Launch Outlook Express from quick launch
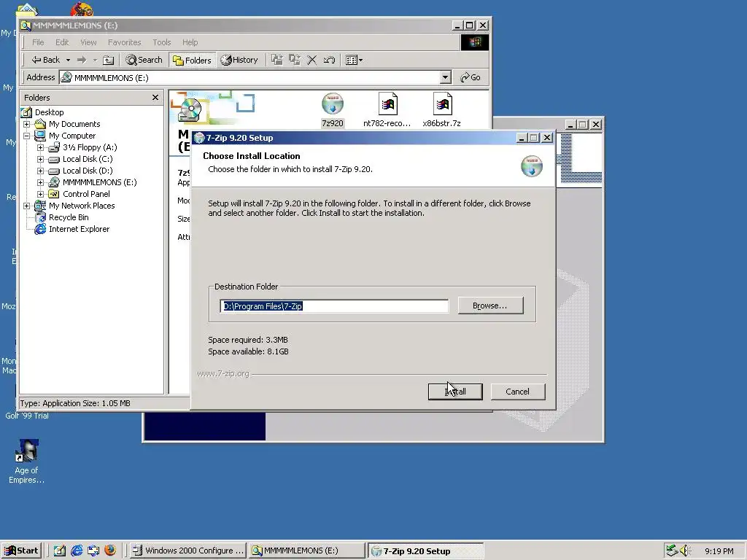The image size is (747, 560). click(x=93, y=551)
